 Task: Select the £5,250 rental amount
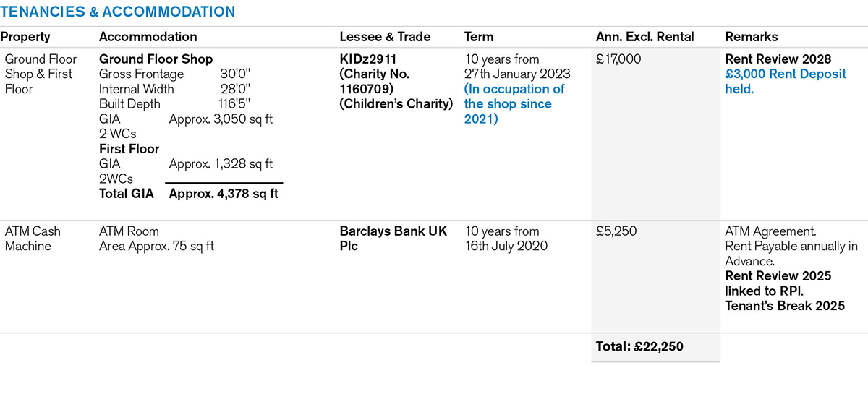[616, 231]
